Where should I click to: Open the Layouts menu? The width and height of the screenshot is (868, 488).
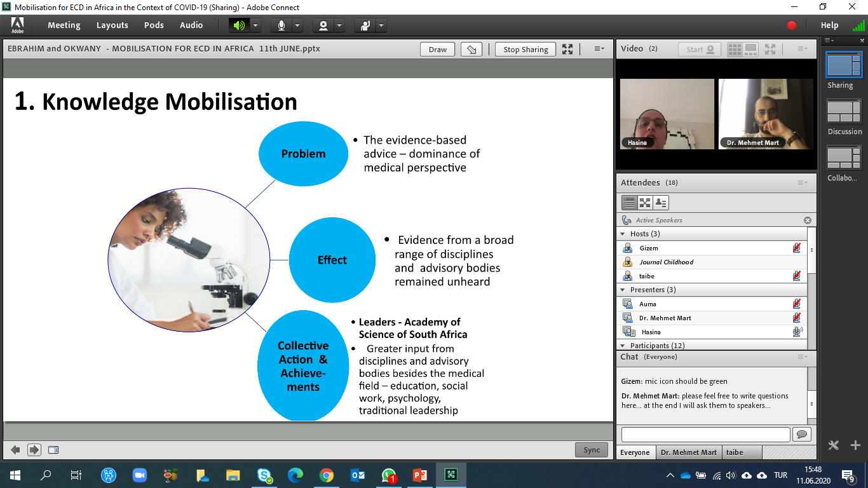click(112, 25)
